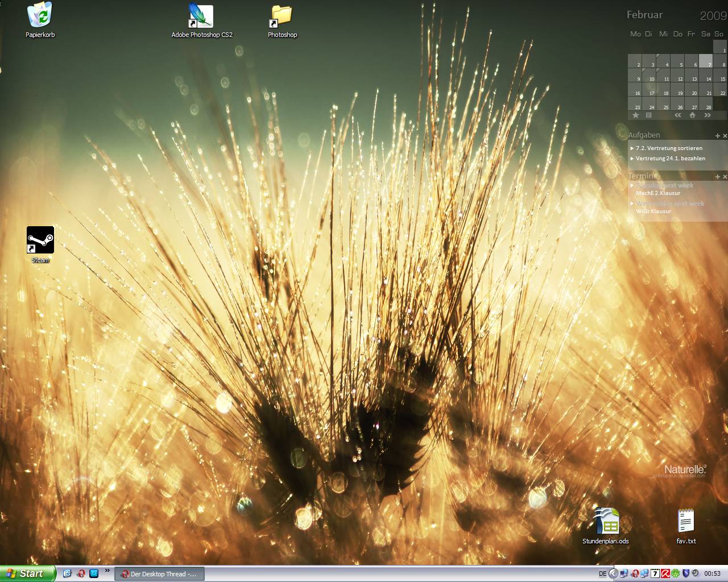
Task: Click the volume speaker tray icon
Action: 695,573
